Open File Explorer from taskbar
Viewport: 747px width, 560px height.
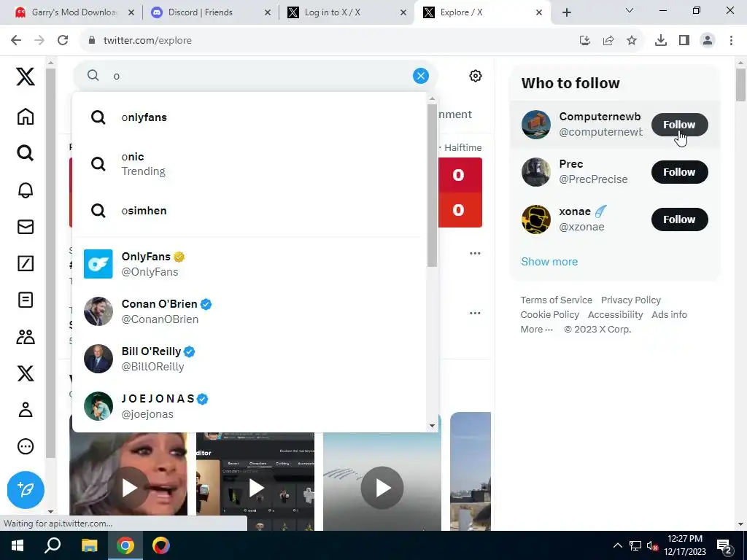tap(89, 545)
